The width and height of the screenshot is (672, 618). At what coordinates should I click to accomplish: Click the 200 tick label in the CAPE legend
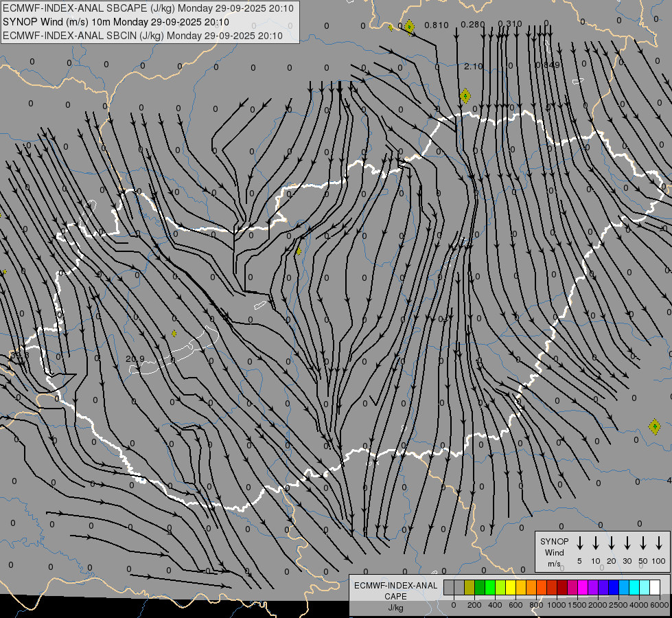pyautogui.click(x=474, y=605)
